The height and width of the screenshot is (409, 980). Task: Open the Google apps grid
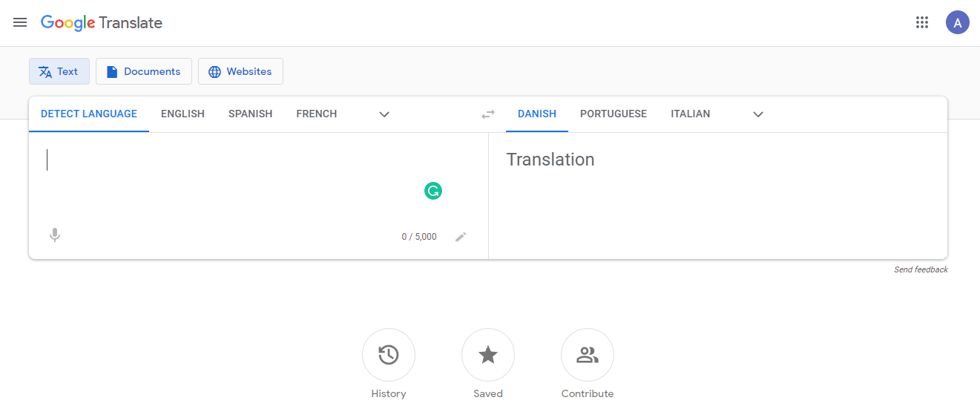point(922,22)
